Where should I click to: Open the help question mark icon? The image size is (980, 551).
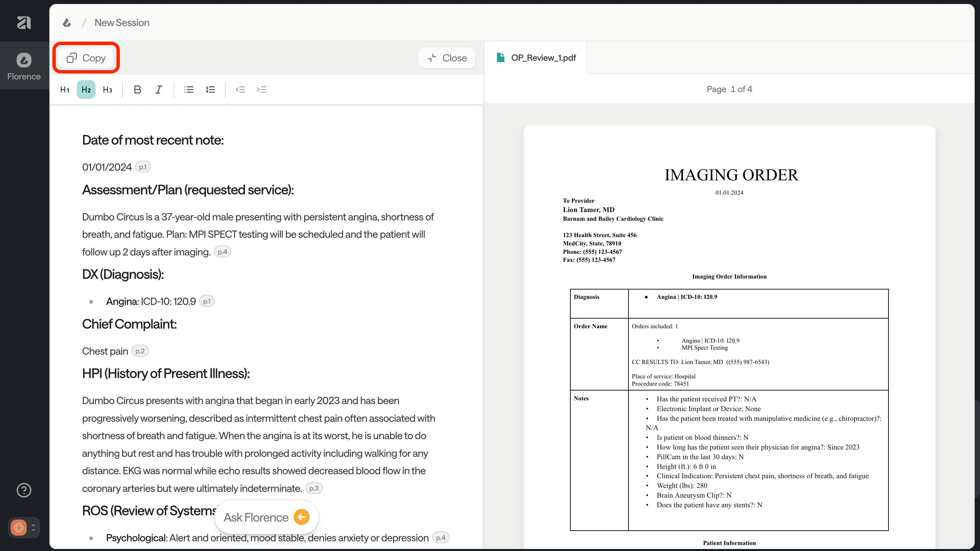[x=24, y=490]
